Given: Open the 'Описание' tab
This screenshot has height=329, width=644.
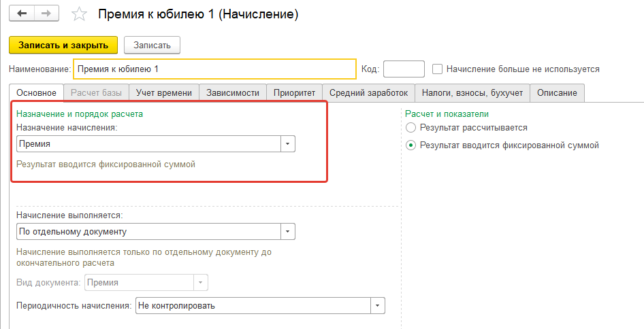Looking at the screenshot, I should [557, 93].
